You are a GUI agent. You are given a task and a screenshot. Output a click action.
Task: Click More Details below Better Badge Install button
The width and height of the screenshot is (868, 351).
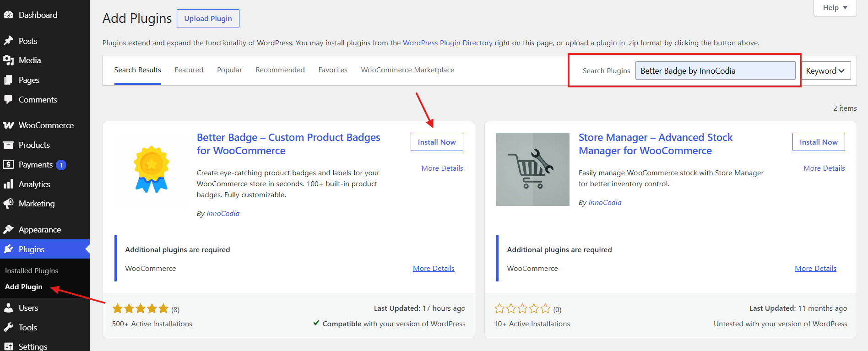coord(442,168)
